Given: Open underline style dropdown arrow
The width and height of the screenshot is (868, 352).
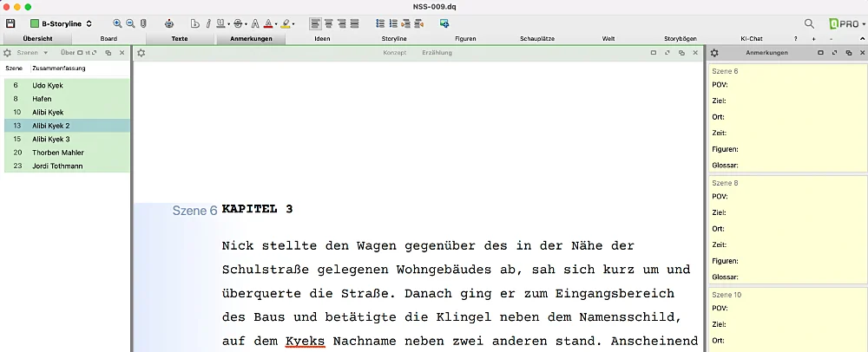Looking at the screenshot, I should (228, 24).
